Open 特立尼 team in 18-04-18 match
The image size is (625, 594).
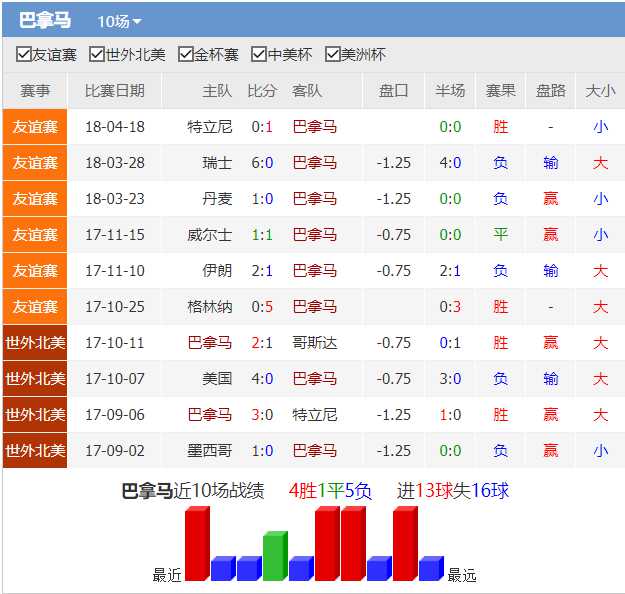coord(210,127)
